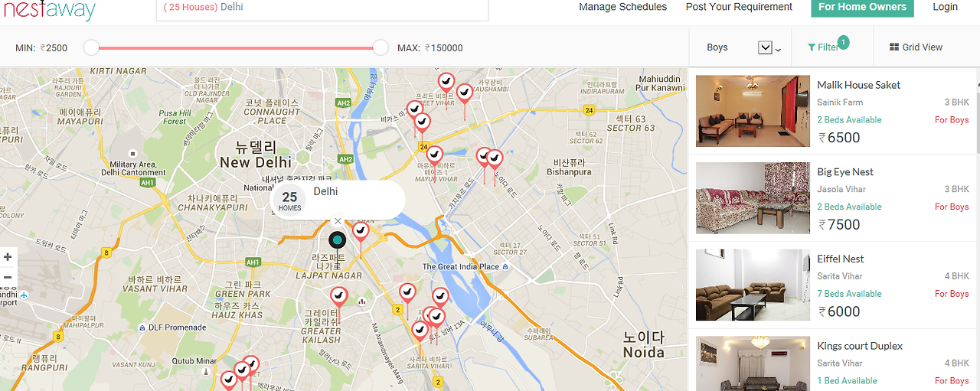Click the ₹7500 price text

tap(839, 225)
